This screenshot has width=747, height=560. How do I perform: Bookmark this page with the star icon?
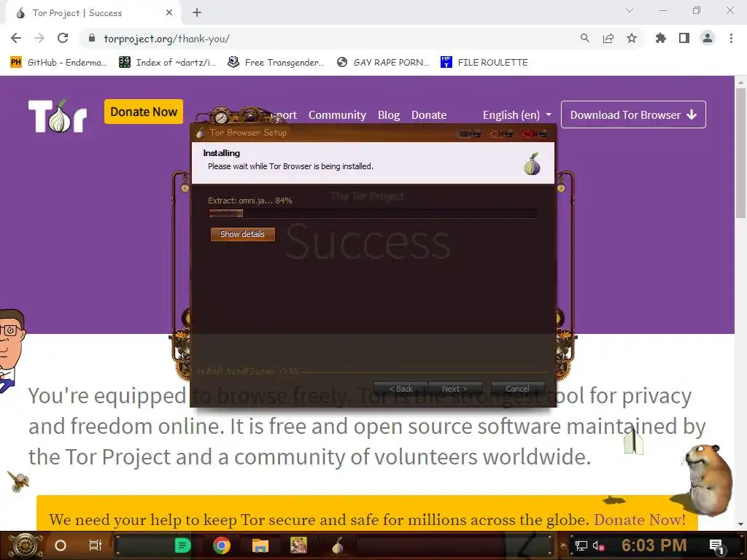pos(631,38)
